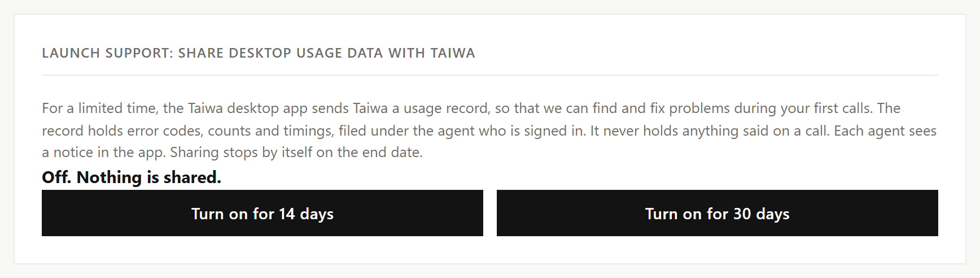Image resolution: width=980 pixels, height=278 pixels.
Task: Click the 'Off. Nothing is shared.' status text
Action: pyautogui.click(x=132, y=177)
